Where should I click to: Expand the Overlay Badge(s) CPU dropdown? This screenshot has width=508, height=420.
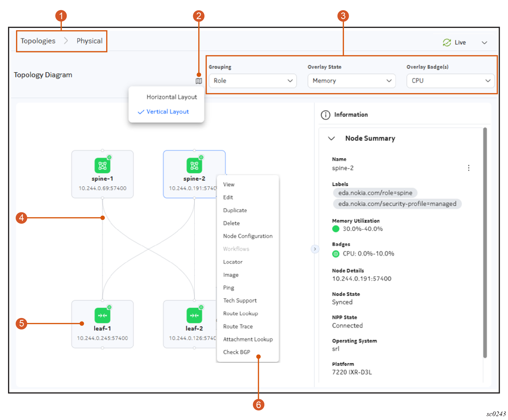[450, 81]
